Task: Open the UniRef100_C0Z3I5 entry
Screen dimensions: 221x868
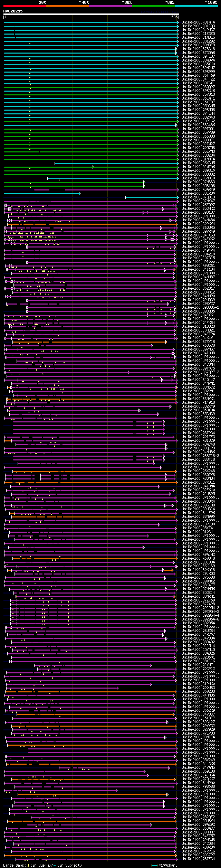Action: 198,258
